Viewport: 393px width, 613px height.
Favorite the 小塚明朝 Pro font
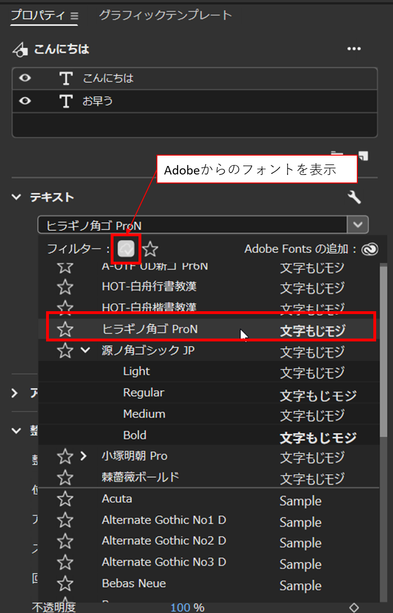pyautogui.click(x=65, y=456)
